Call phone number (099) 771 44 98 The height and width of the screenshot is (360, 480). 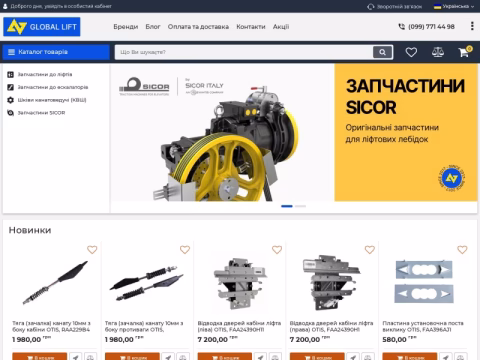431,27
